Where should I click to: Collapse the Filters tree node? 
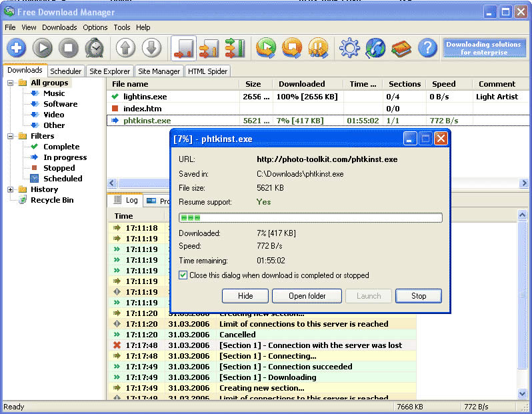[11, 136]
